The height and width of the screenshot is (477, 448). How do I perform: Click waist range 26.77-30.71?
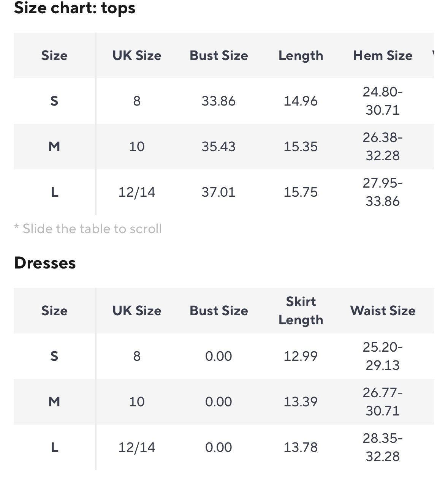pos(383,402)
